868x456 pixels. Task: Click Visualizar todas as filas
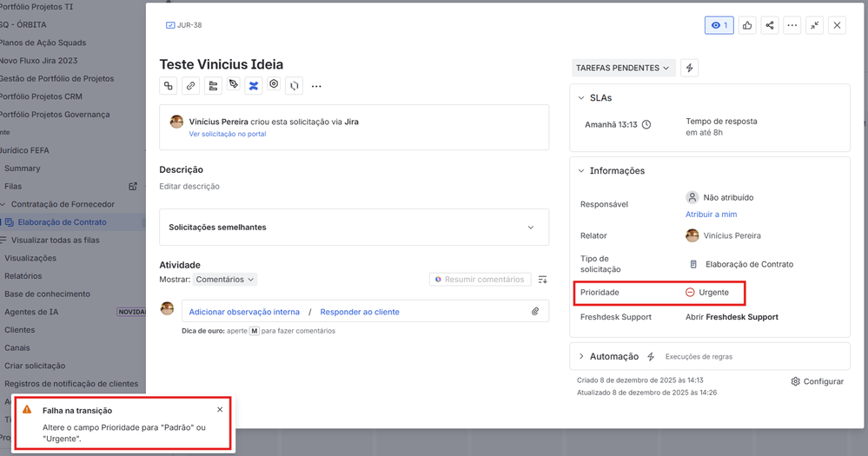[56, 241]
